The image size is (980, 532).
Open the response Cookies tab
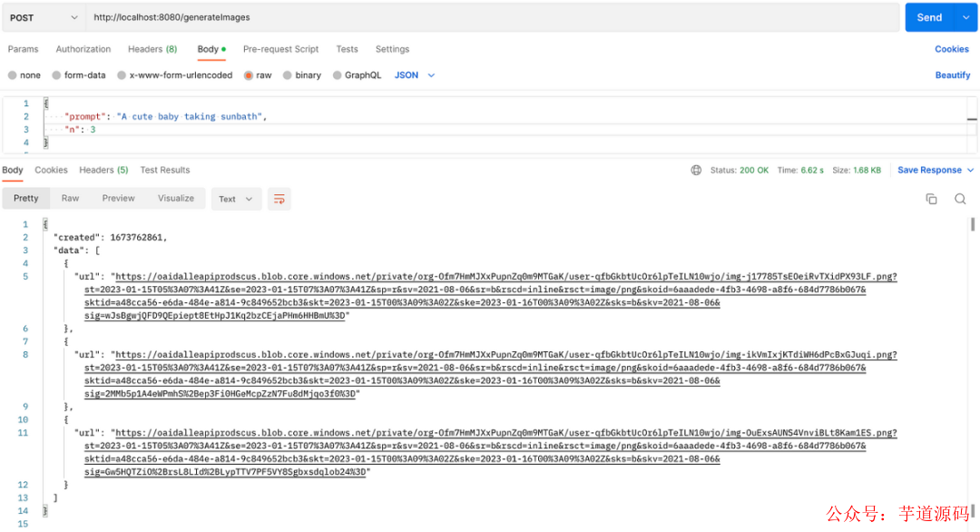point(51,170)
